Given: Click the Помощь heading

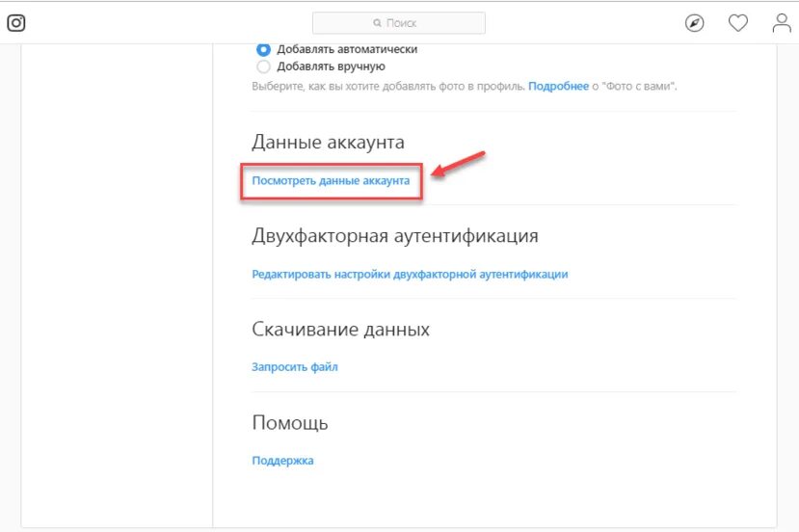Looking at the screenshot, I should [x=290, y=423].
